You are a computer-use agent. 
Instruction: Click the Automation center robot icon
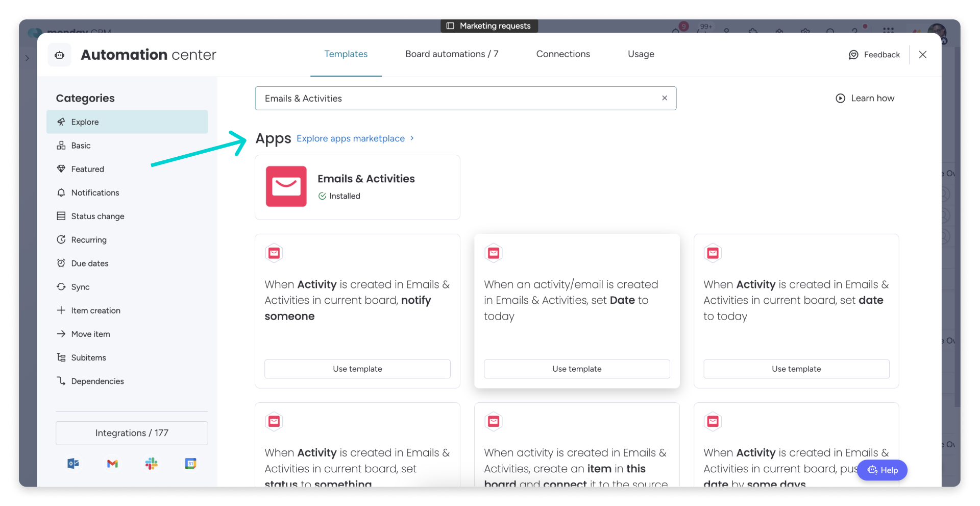tap(60, 55)
